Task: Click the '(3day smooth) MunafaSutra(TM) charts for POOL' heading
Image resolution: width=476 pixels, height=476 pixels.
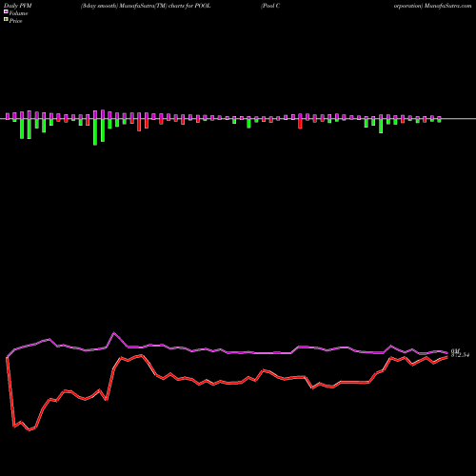Action: (x=146, y=6)
